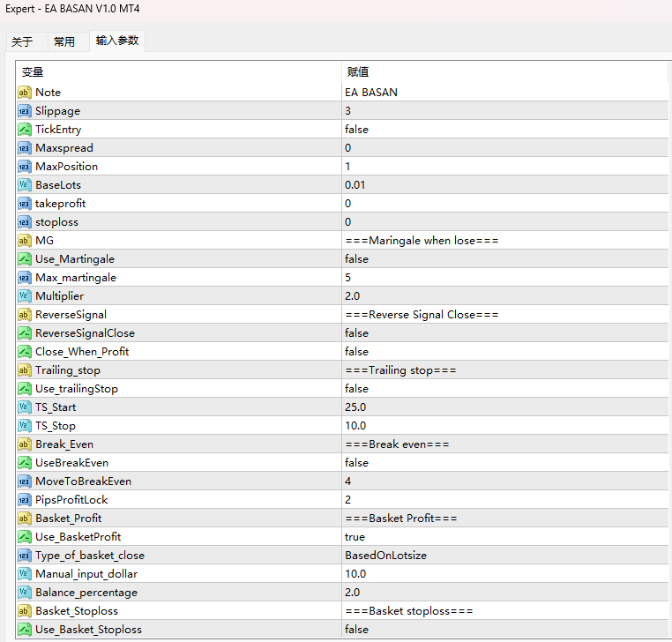Screen dimensions: 672x642
Task: Edit the Manual_input_dollar value 10.0
Action: click(504, 574)
